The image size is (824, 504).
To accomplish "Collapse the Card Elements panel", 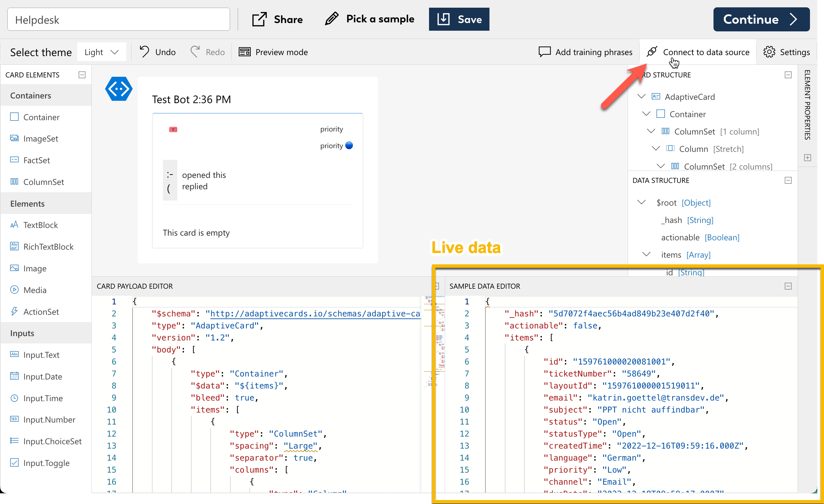I will pyautogui.click(x=82, y=75).
